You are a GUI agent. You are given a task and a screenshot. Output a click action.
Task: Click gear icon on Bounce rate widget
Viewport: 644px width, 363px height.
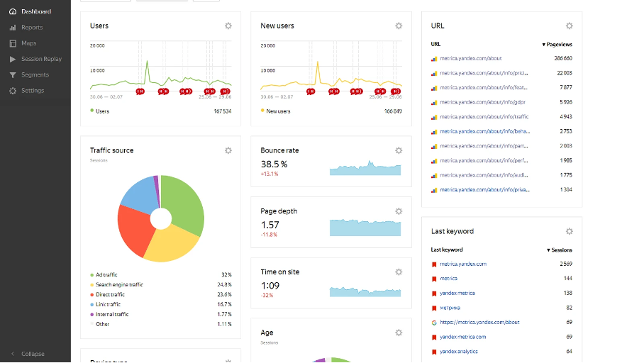pyautogui.click(x=399, y=151)
